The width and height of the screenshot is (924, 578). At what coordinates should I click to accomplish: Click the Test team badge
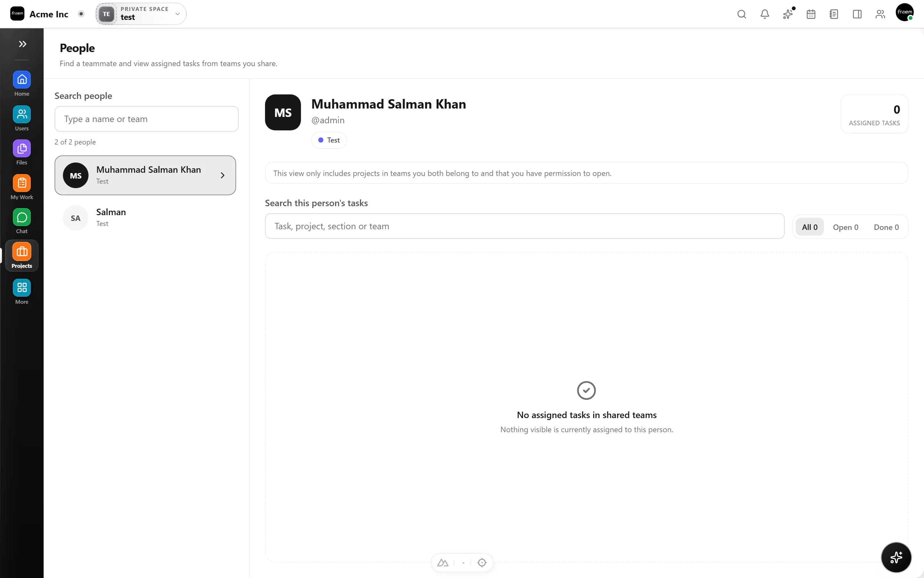329,140
